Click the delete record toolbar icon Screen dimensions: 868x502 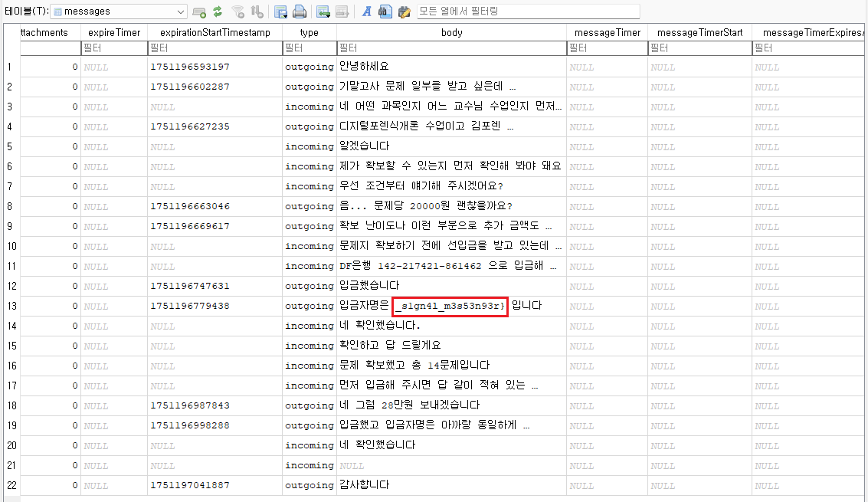(342, 11)
